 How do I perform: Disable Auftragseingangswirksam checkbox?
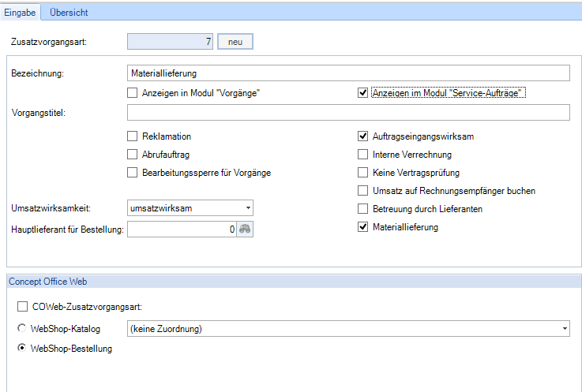pyautogui.click(x=363, y=136)
